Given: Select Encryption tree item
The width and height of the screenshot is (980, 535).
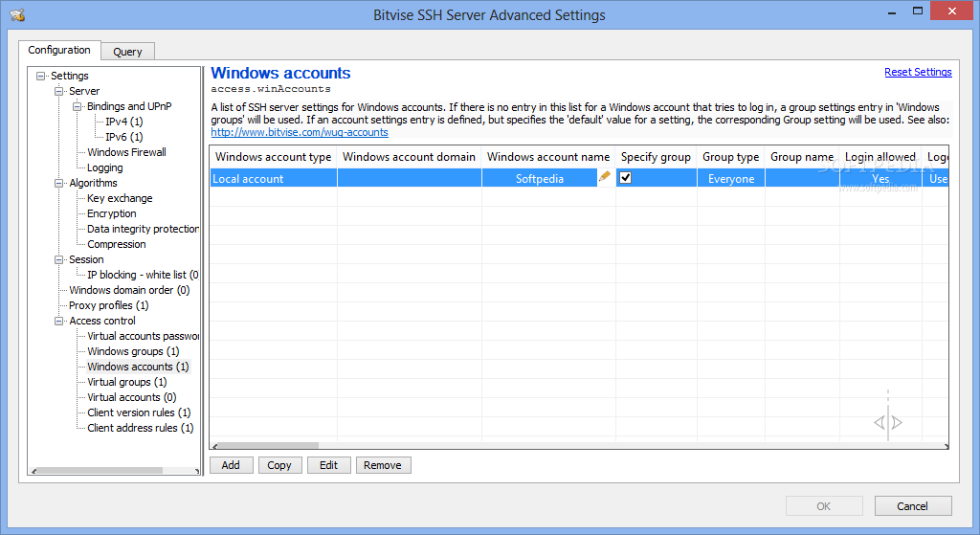Looking at the screenshot, I should tap(112, 213).
